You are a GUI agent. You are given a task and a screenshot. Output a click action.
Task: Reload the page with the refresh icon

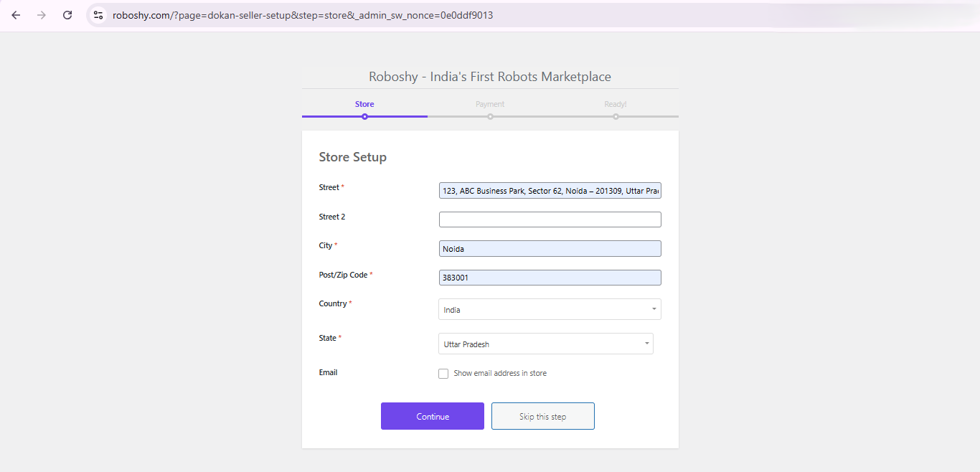[67, 14]
